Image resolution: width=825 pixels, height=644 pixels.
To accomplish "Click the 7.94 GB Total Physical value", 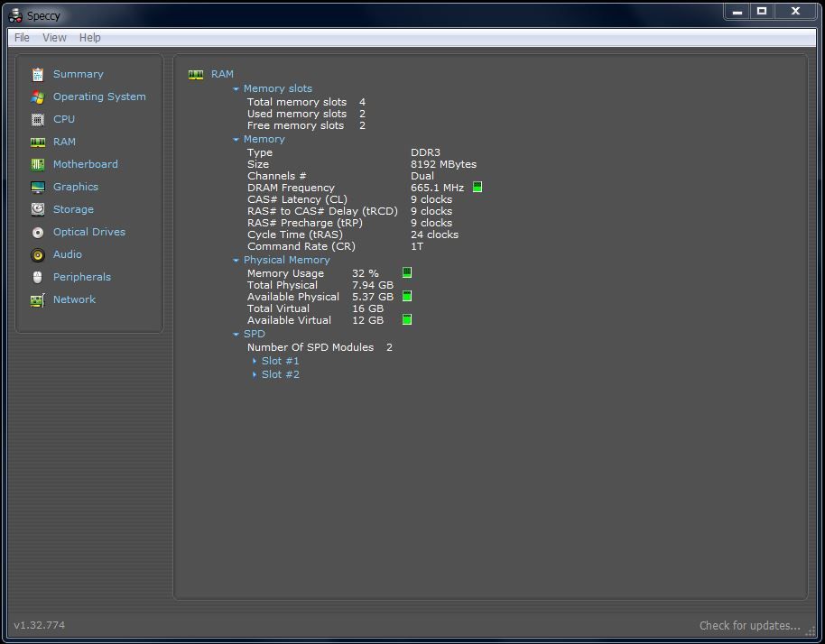I will 373,285.
